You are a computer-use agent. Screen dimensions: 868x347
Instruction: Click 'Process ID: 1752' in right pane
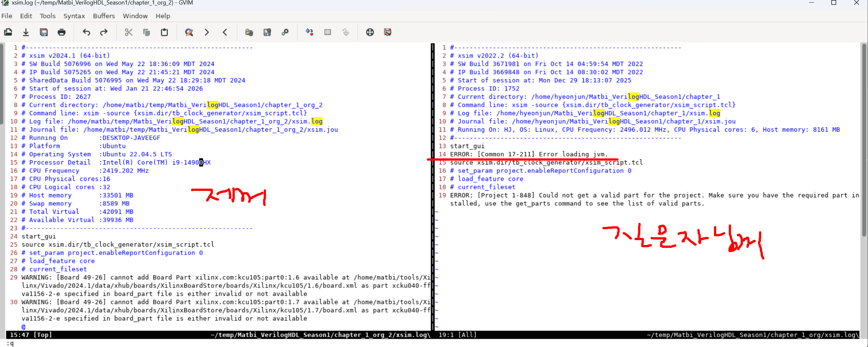pos(489,89)
